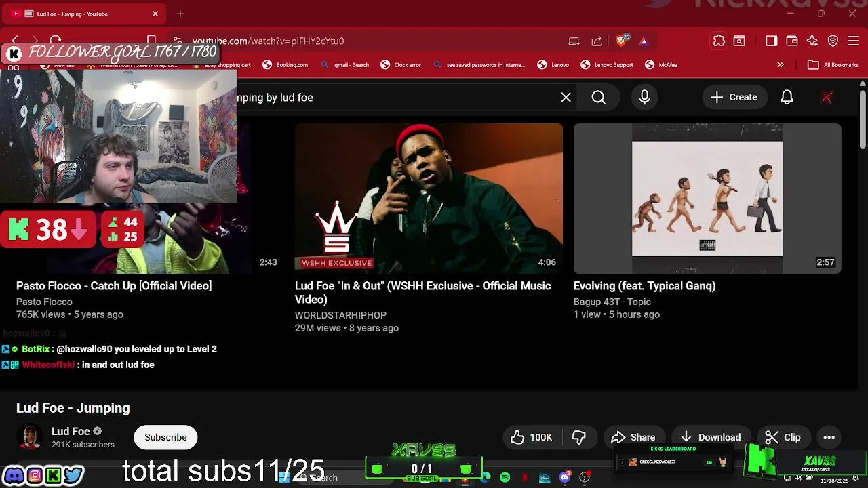Click the magnifier search button
This screenshot has height=488, width=868.
pos(599,98)
